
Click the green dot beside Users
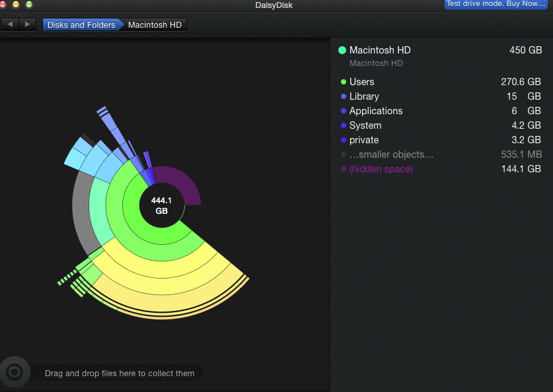343,82
